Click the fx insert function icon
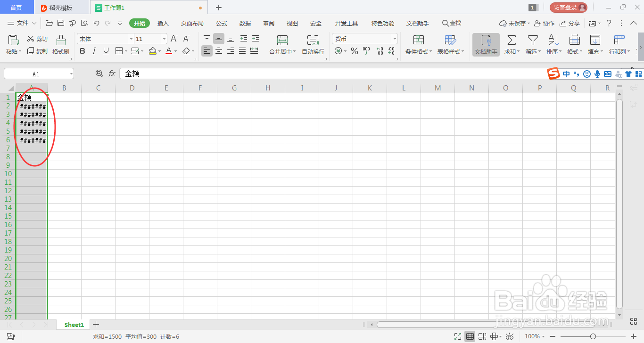This screenshot has height=343, width=644. click(x=112, y=73)
